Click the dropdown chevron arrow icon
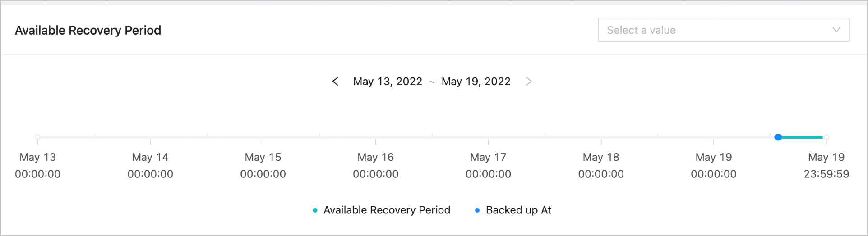 coord(836,30)
